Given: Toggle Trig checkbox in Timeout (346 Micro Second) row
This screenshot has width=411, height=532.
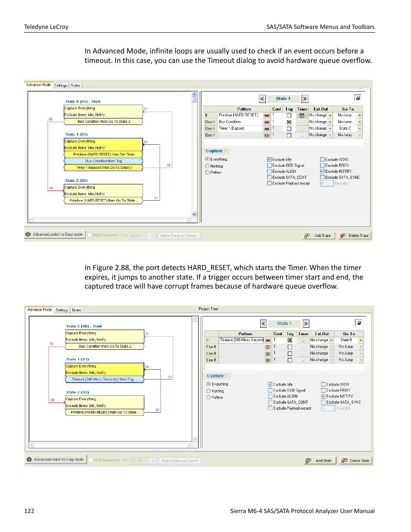Looking at the screenshot, I should [x=290, y=340].
